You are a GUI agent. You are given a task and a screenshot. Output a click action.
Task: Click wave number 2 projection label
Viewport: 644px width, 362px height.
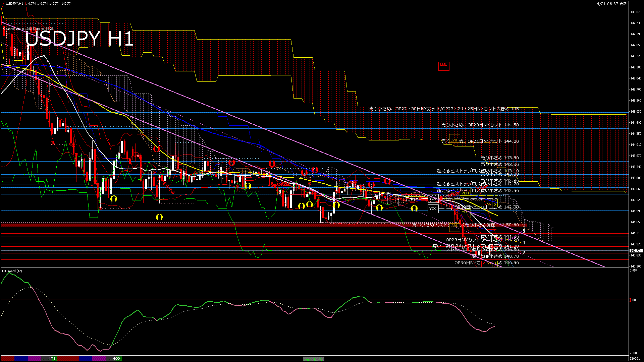524,252
